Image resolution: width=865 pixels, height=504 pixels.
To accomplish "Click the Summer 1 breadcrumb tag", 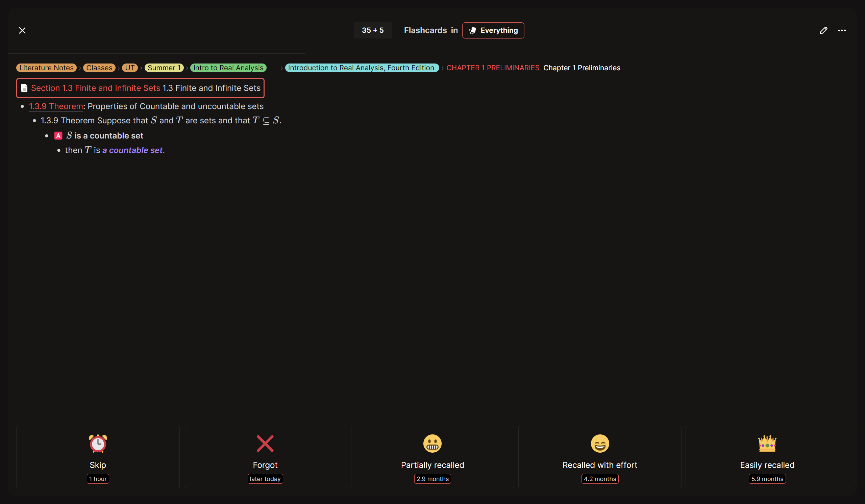I will pos(164,68).
